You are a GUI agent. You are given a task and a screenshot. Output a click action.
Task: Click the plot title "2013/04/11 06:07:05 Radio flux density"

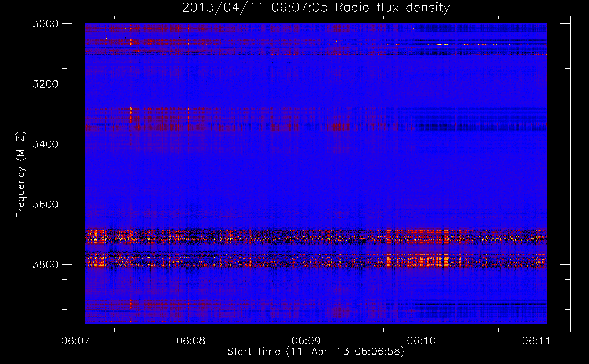click(316, 8)
